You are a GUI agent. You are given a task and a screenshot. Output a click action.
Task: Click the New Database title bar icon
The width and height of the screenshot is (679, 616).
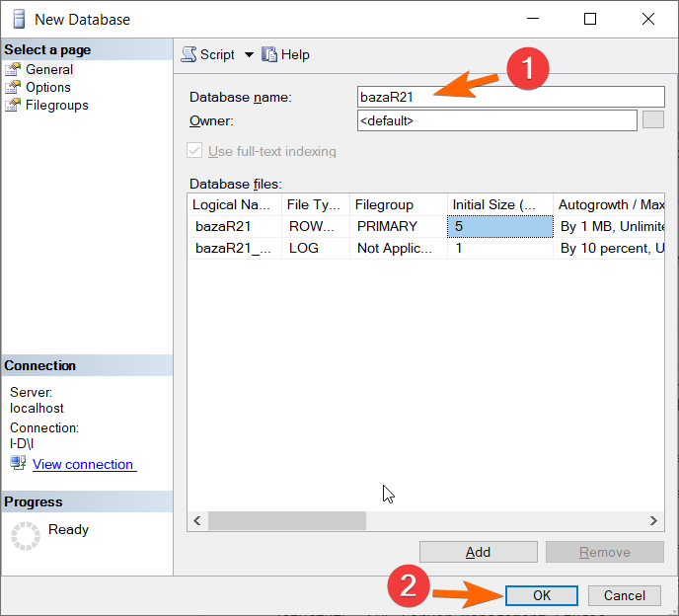19,19
